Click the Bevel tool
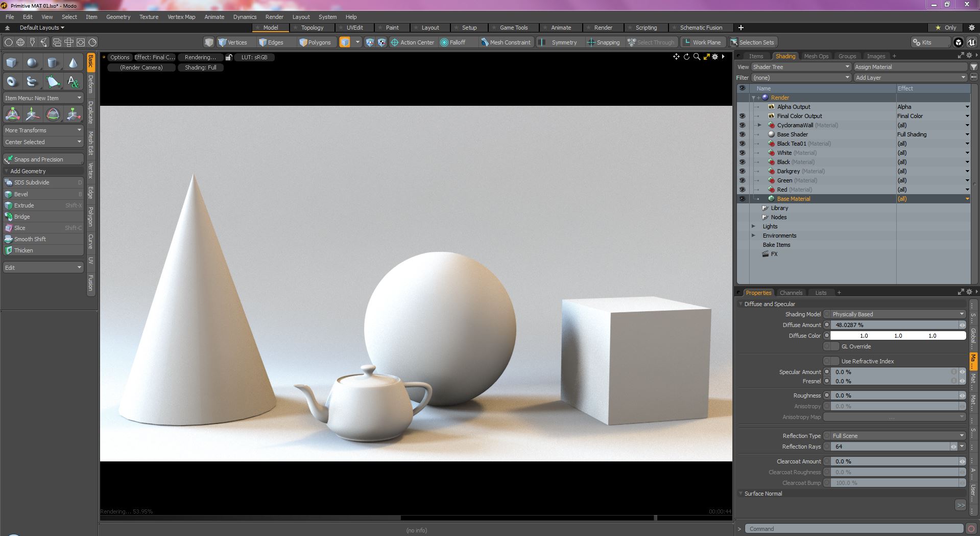This screenshot has height=536, width=980. 21,194
